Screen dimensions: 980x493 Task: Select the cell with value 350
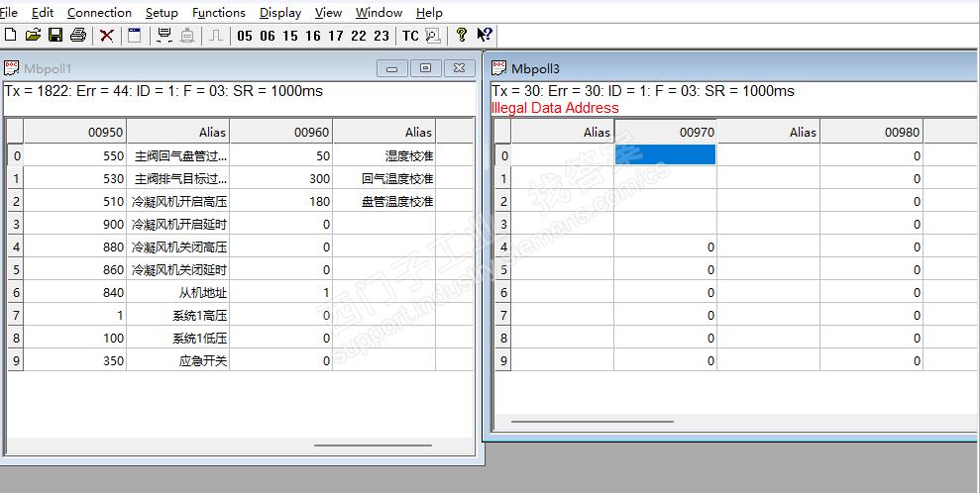click(x=75, y=360)
